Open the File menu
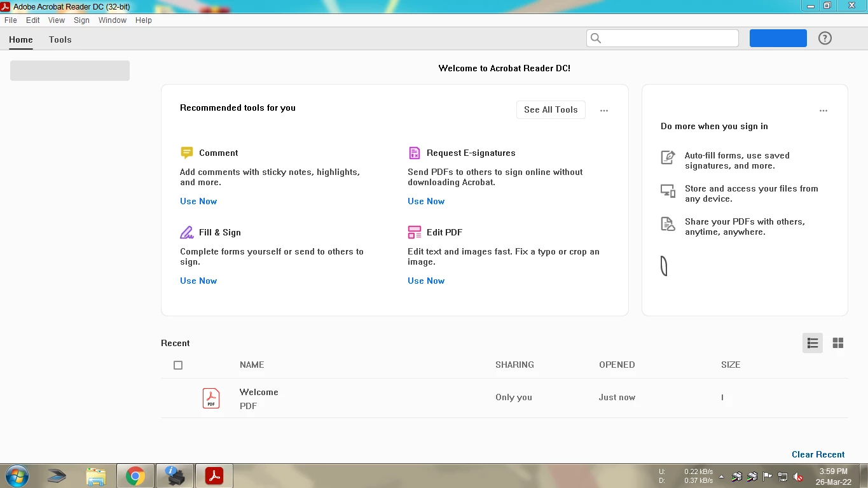Screen dimensions: 868x488 [11, 20]
